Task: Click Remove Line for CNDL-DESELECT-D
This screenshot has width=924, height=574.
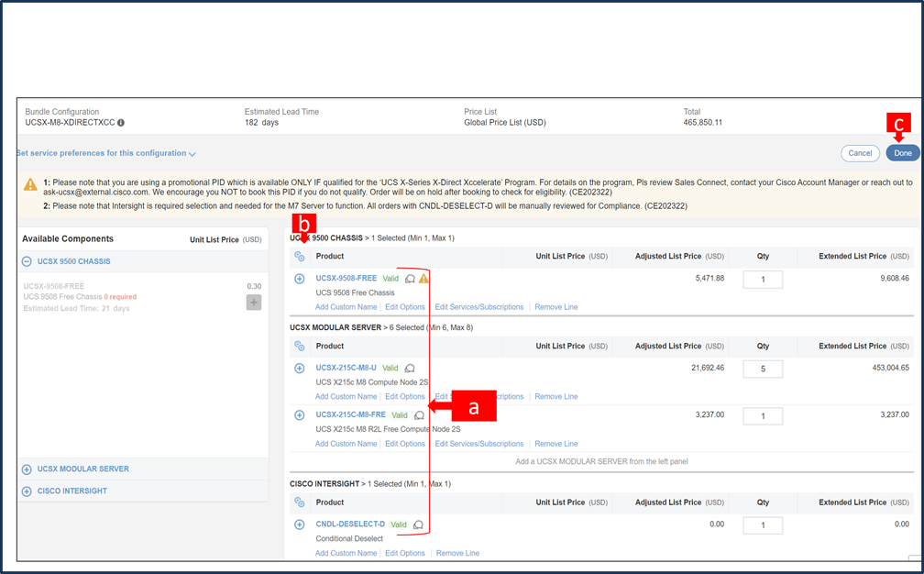Action: point(458,554)
